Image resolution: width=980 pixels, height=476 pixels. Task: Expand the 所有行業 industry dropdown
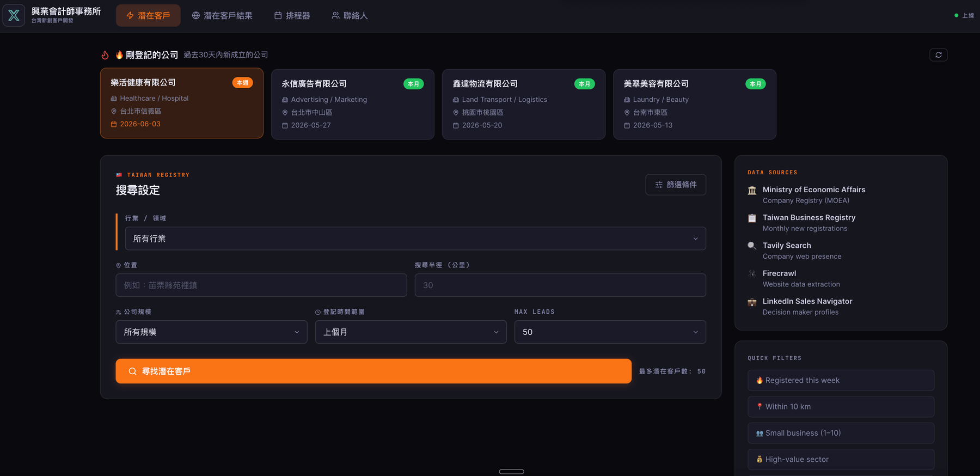pos(415,239)
